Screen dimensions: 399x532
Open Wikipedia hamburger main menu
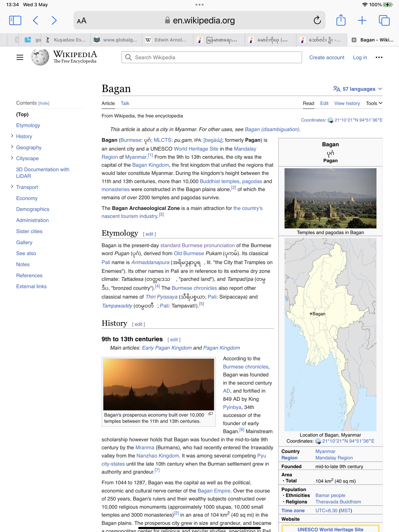click(20, 57)
